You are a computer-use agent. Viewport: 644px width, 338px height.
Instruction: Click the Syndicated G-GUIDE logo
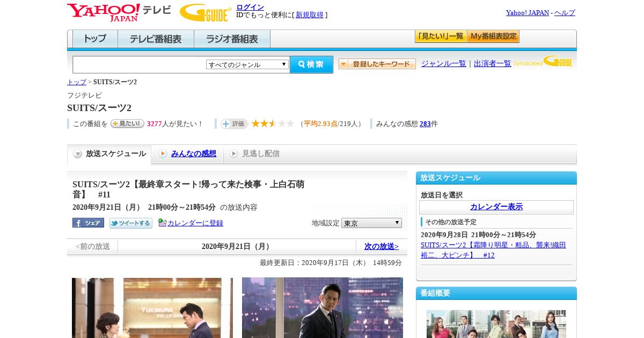pyautogui.click(x=543, y=62)
